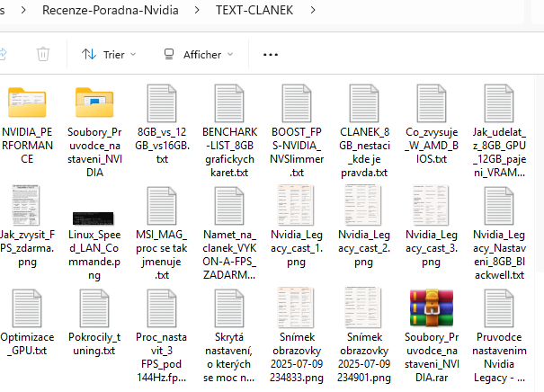Image resolution: width=544 pixels, height=392 pixels.
Task: Select Snímek obrazovky 2025-07-09 234833.png thumbnail
Action: 296,307
